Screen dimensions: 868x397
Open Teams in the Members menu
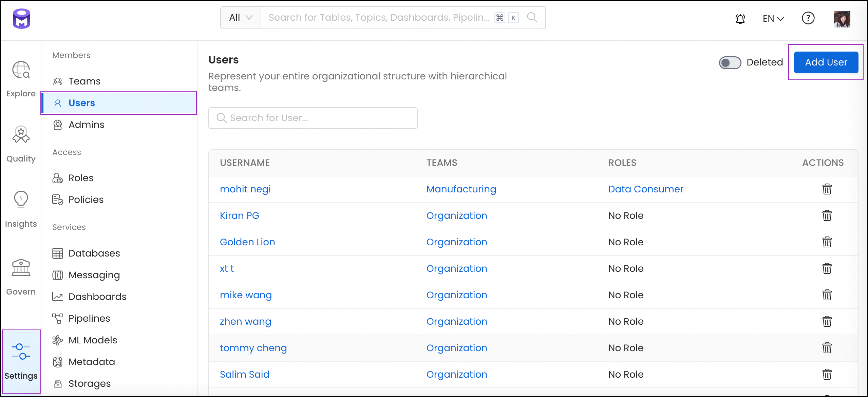point(119,81)
